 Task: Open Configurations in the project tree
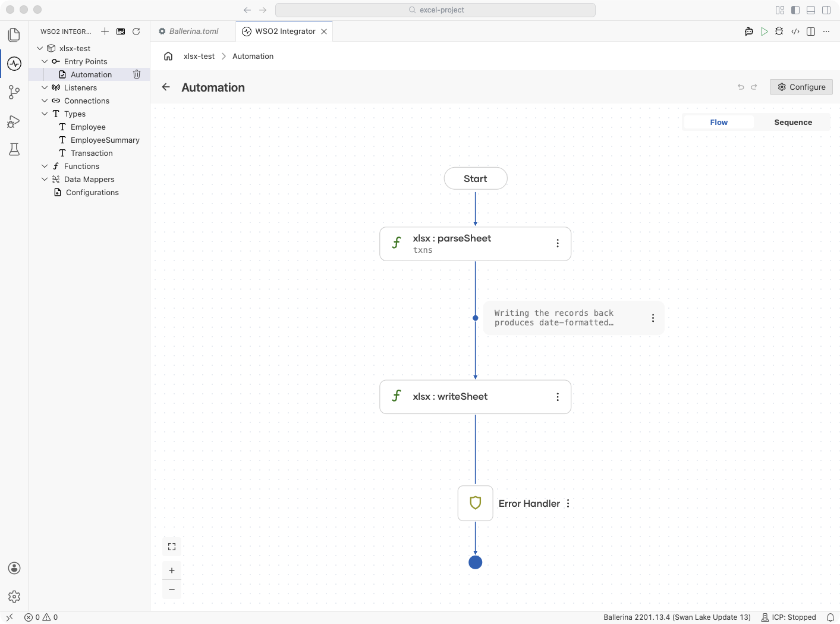coord(92,192)
